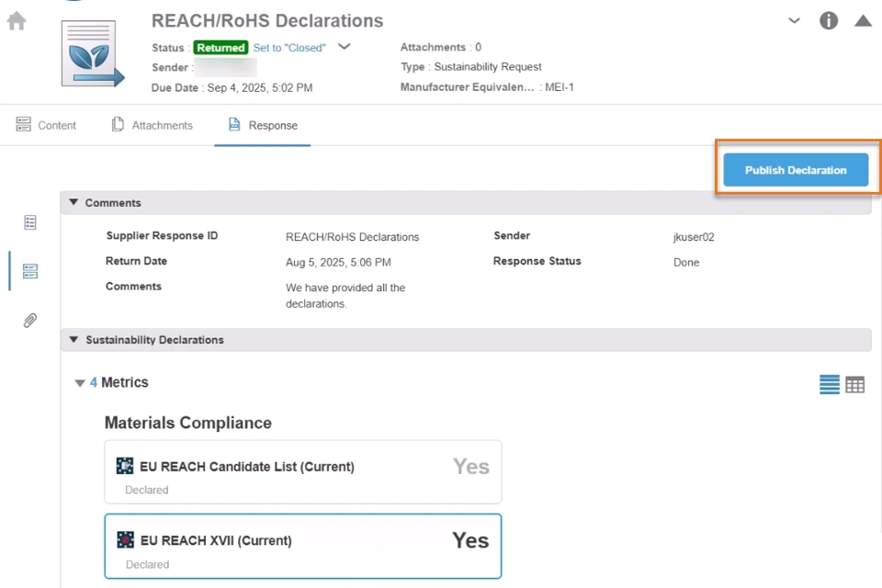Viewport: 882px width, 588px height.
Task: Select the declarations list sidebar icon
Action: (30, 271)
